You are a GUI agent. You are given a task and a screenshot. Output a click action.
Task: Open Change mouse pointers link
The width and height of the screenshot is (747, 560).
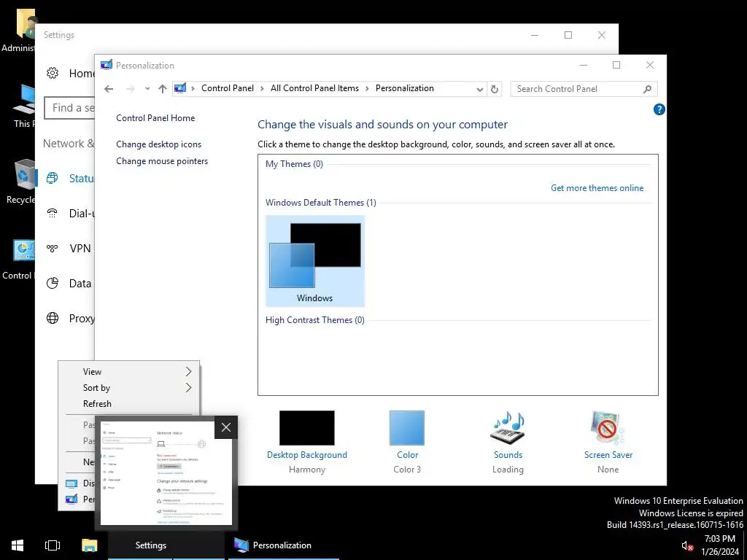162,161
